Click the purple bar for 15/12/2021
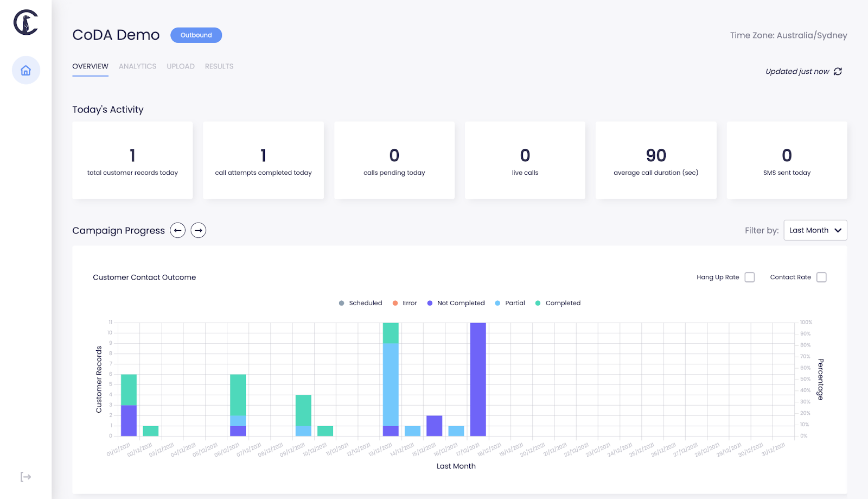Viewport: 868px width, 499px height. 434,426
